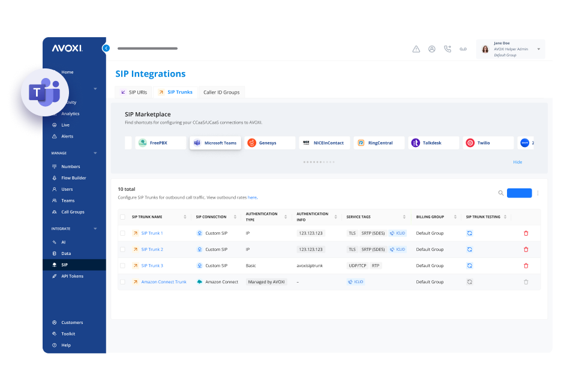
Task: Switch to the SIP URIs tab
Action: tap(133, 92)
